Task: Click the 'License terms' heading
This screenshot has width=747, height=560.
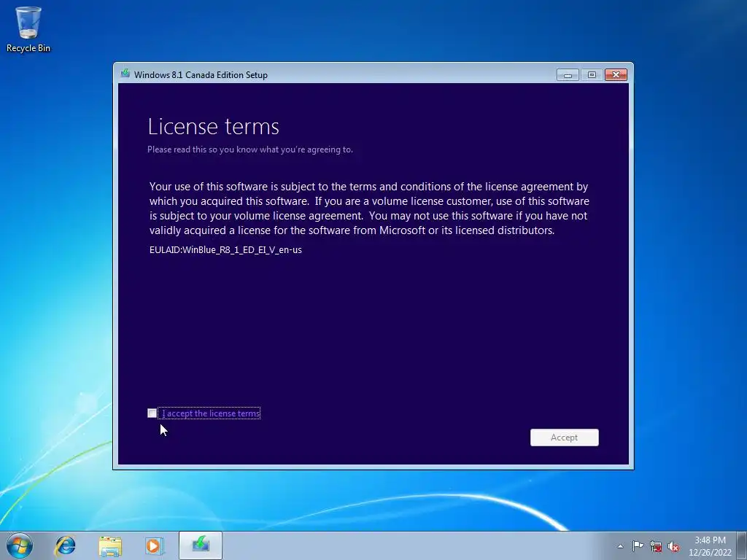Action: pos(214,127)
